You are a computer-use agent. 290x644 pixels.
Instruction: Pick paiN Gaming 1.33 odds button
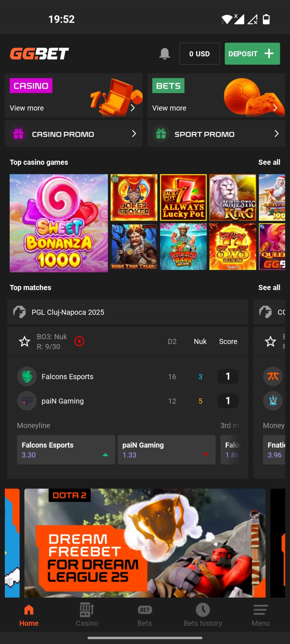coord(166,450)
